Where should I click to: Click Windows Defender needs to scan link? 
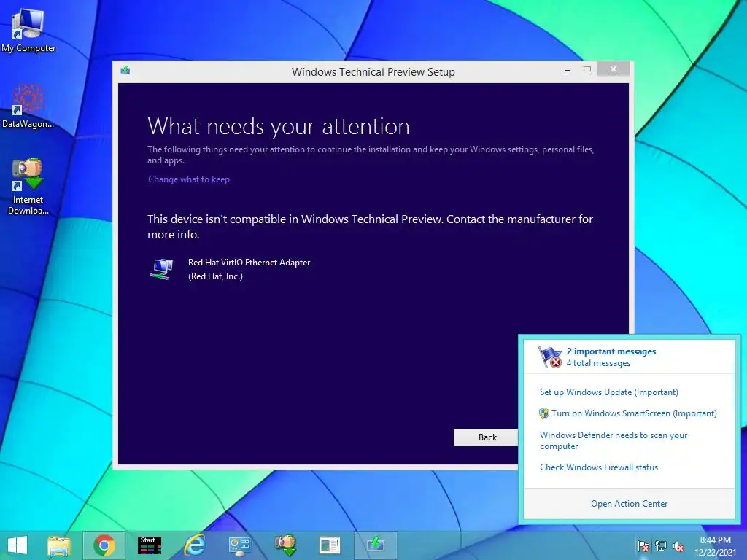click(x=614, y=440)
